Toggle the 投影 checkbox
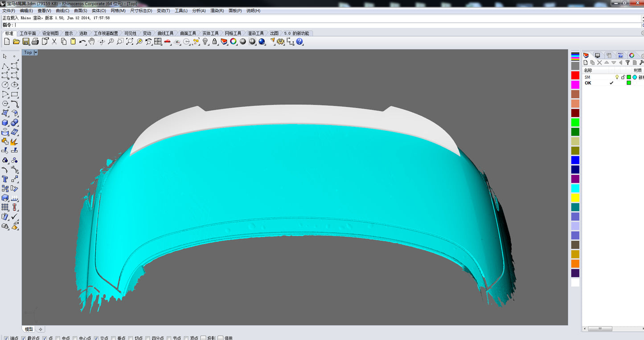The width and height of the screenshot is (644, 340). [x=203, y=338]
